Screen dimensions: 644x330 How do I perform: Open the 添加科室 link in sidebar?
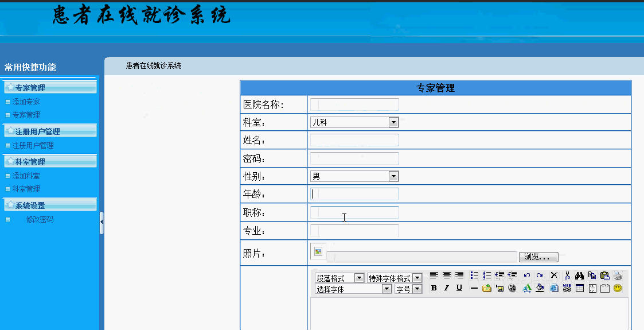tap(26, 176)
